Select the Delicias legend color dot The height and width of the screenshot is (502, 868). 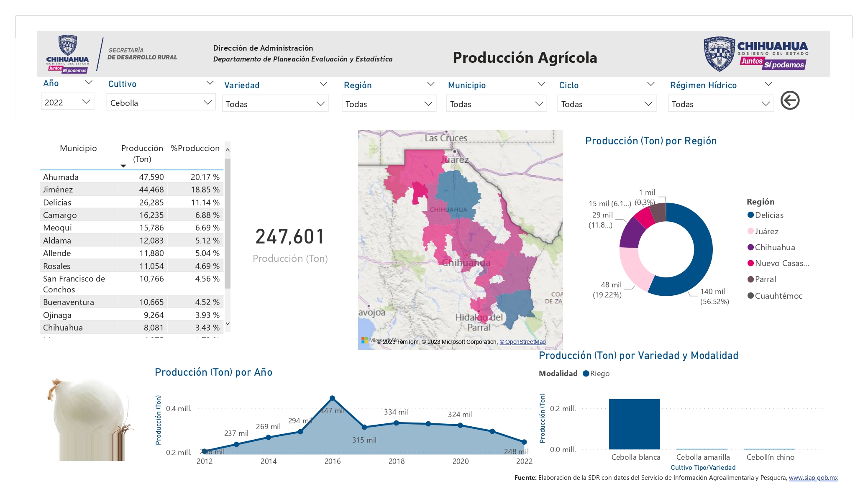point(750,215)
